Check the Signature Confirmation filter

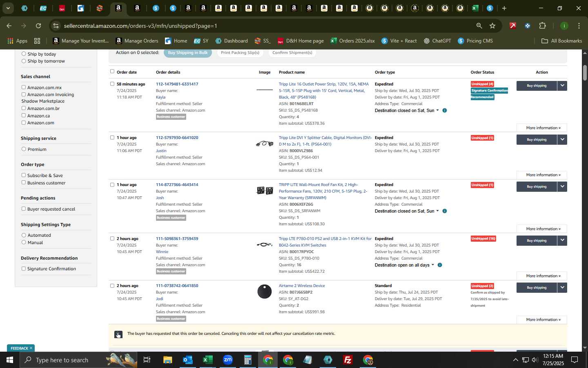pyautogui.click(x=24, y=269)
